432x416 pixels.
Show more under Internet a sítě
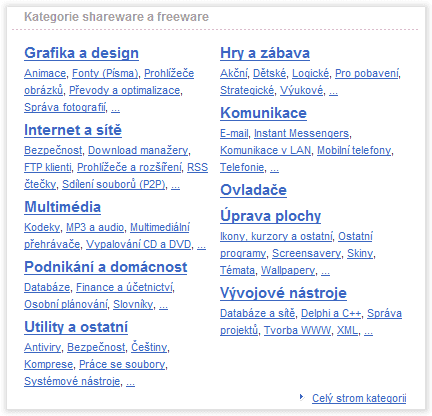coord(175,186)
